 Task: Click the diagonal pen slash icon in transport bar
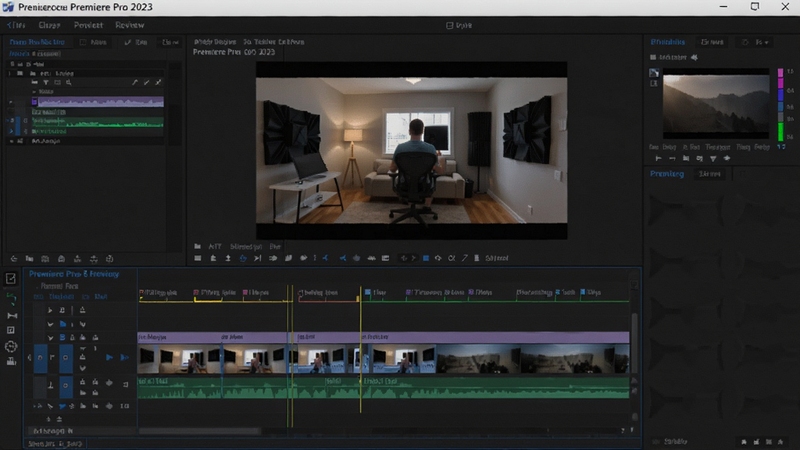click(465, 258)
